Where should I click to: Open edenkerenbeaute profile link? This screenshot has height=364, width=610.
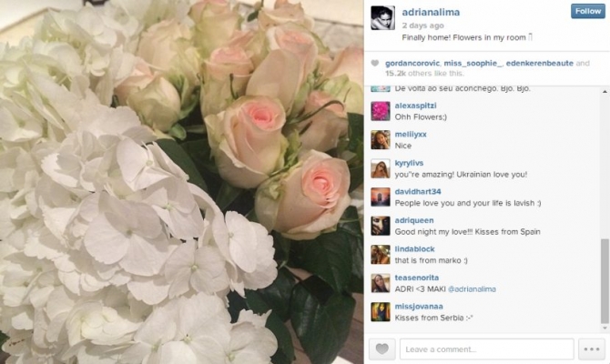click(x=540, y=63)
